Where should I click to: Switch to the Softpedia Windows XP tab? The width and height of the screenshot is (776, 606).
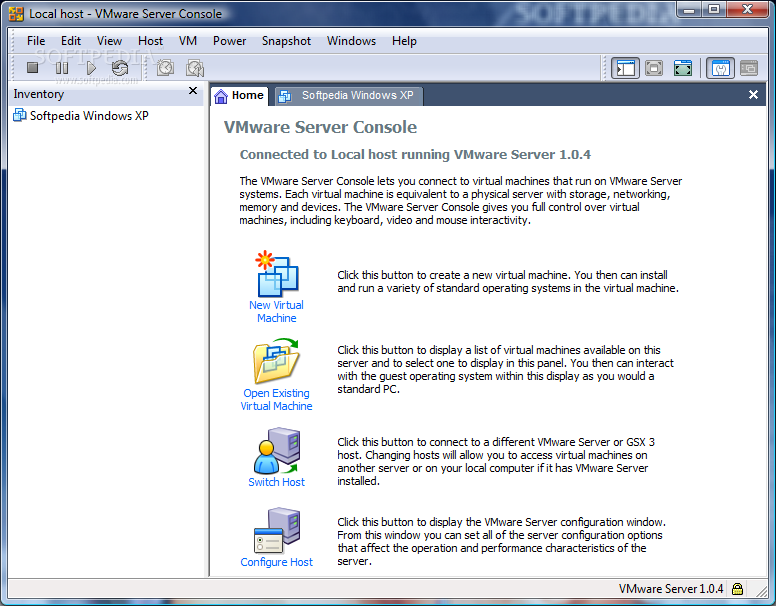tap(348, 96)
